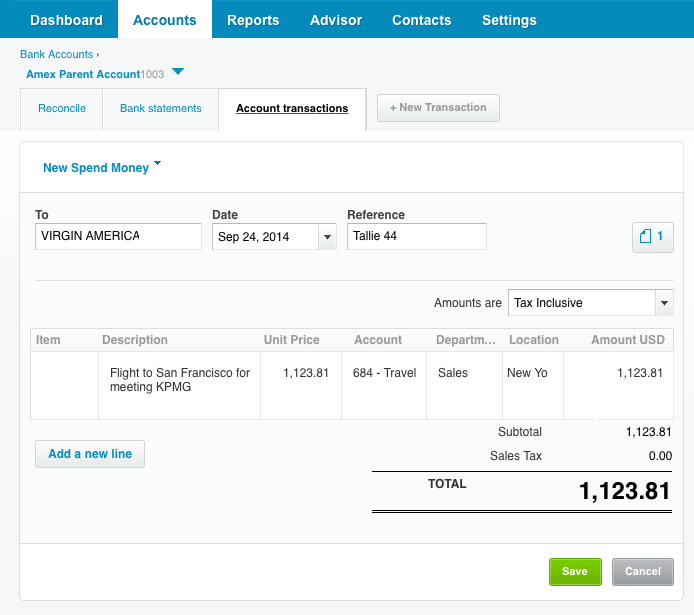Click the Reference field with Tallie 44
The width and height of the screenshot is (694, 615).
coord(416,236)
